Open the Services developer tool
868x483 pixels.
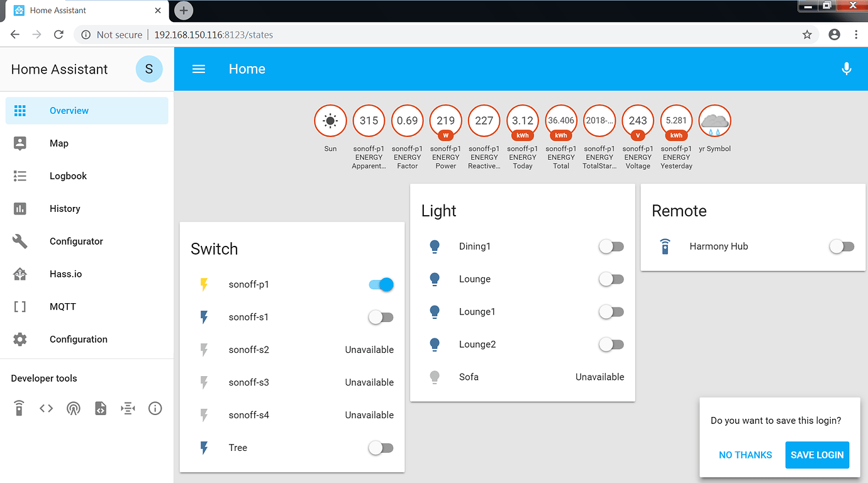coord(19,408)
